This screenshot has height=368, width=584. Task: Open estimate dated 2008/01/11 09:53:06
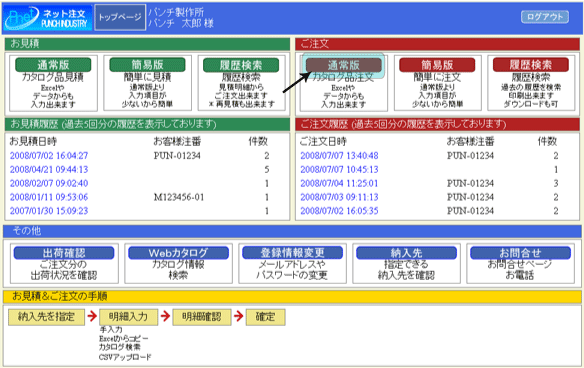pos(49,197)
